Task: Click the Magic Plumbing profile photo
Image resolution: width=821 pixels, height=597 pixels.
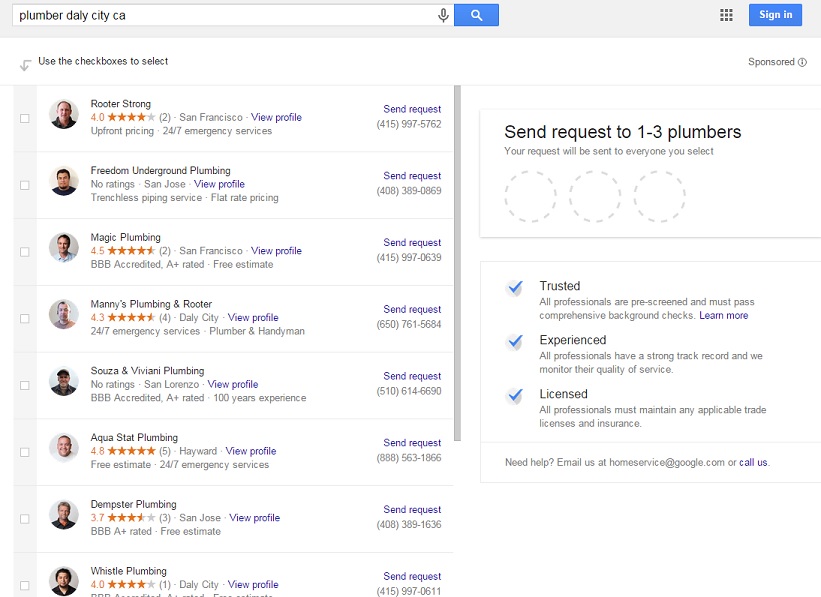Action: 64,248
